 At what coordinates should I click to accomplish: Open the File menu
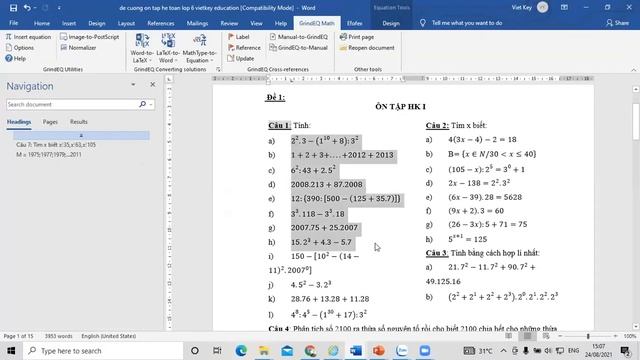13,23
